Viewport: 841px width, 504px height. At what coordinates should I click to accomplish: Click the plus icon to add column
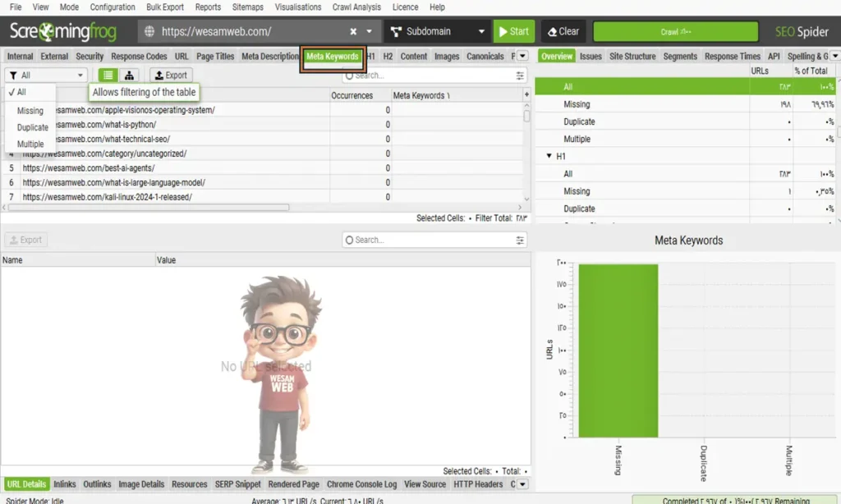tap(526, 95)
